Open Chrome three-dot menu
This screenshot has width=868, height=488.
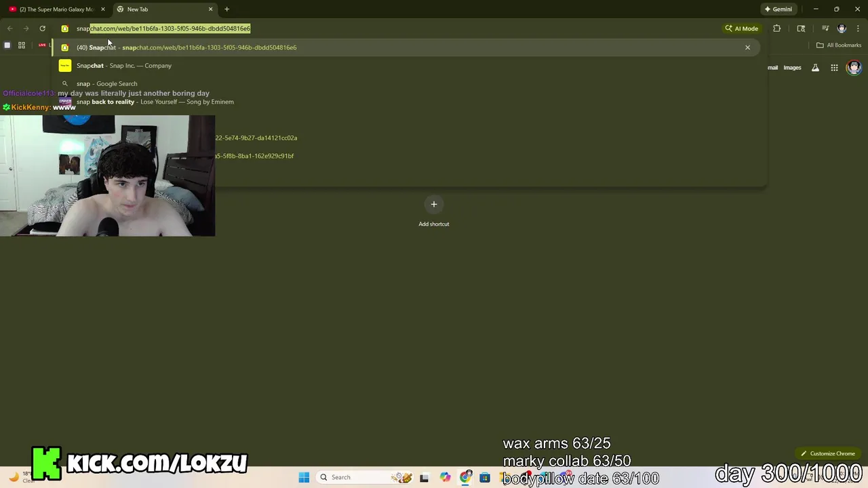(x=858, y=28)
